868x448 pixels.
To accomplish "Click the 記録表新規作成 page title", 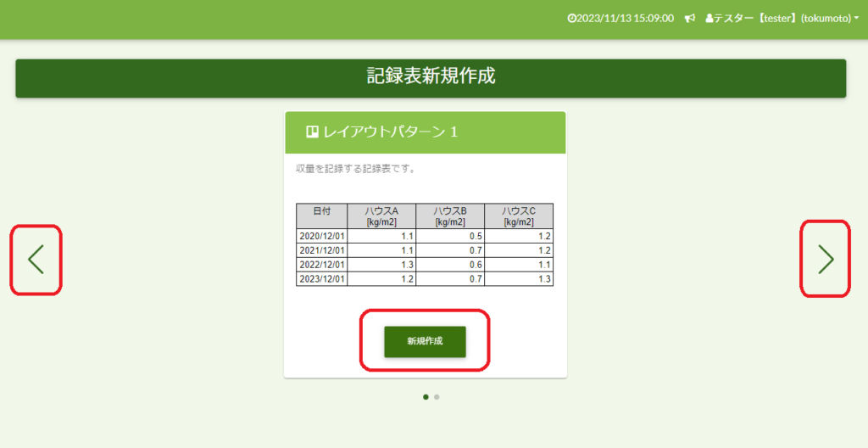I will (431, 76).
